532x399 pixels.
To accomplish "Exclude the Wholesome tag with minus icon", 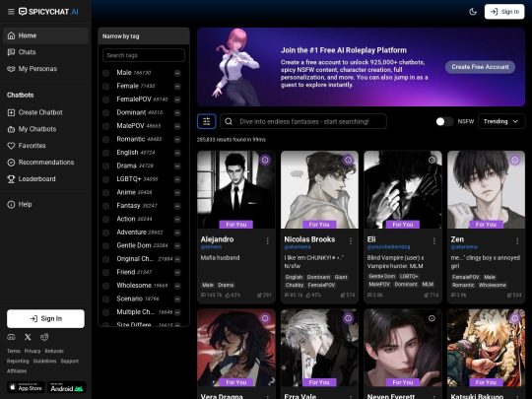I will tap(177, 286).
